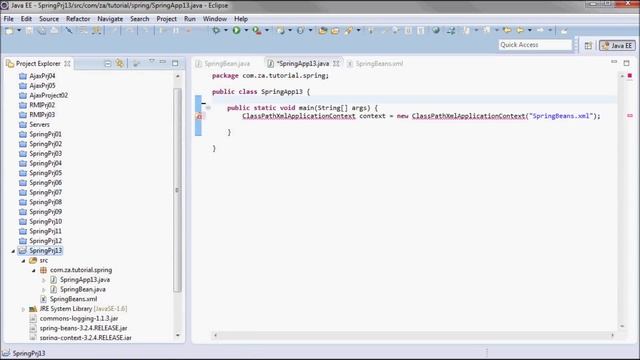Collapse the main method code fold
Screen dimensions: 640x360
click(x=208, y=108)
